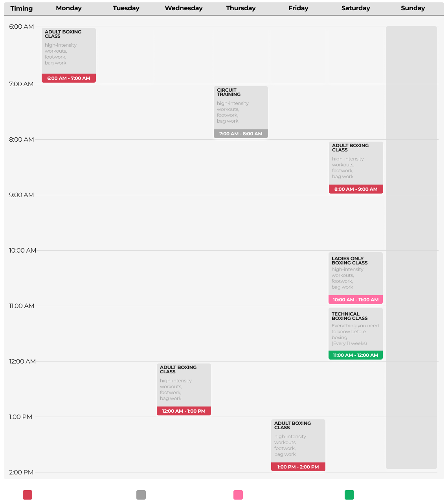The image size is (448, 500).
Task: Click the gray legend color swatch
Action: 141,495
